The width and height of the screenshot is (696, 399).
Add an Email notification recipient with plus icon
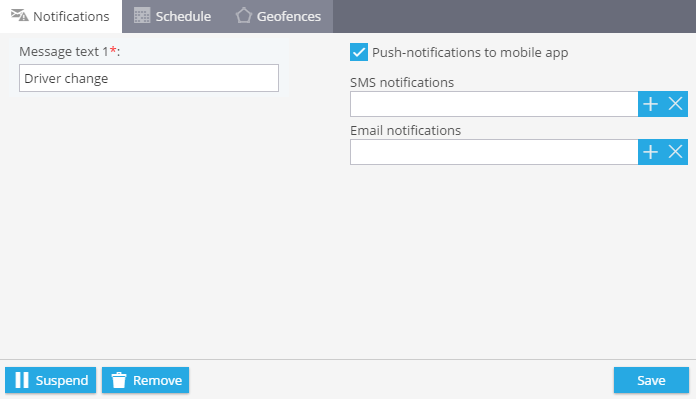click(x=650, y=152)
